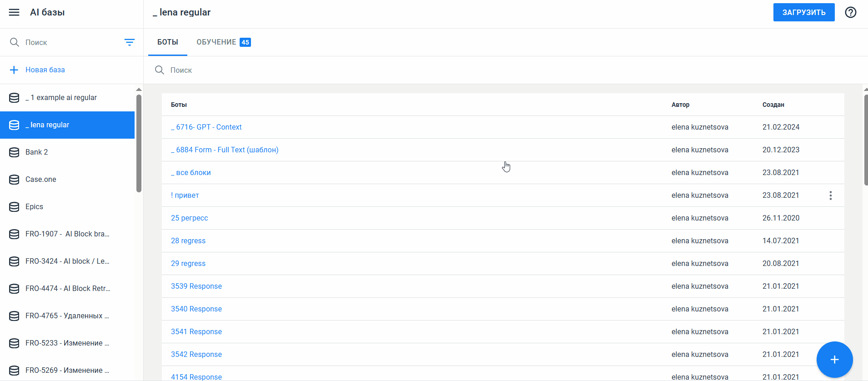Click the database icon beside Epics

pyautogui.click(x=14, y=207)
